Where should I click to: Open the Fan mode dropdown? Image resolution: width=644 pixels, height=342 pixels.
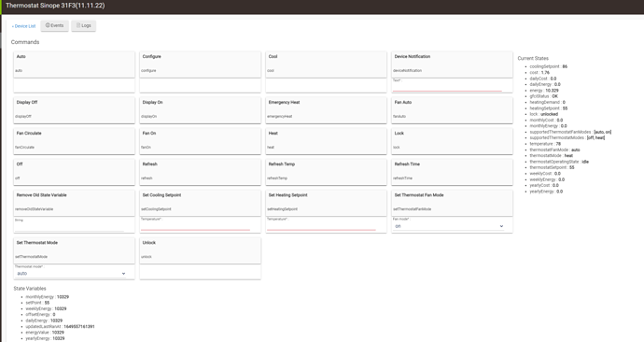pos(449,226)
